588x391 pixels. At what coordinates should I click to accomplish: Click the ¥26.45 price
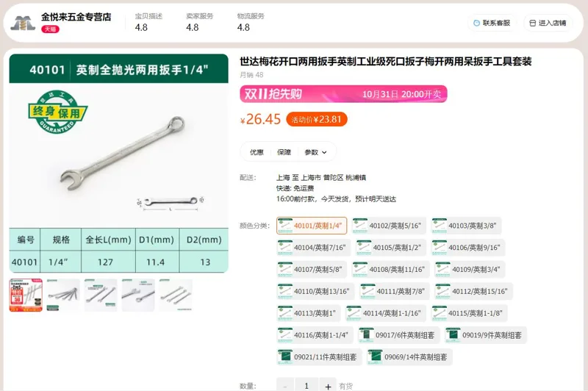[x=261, y=119]
